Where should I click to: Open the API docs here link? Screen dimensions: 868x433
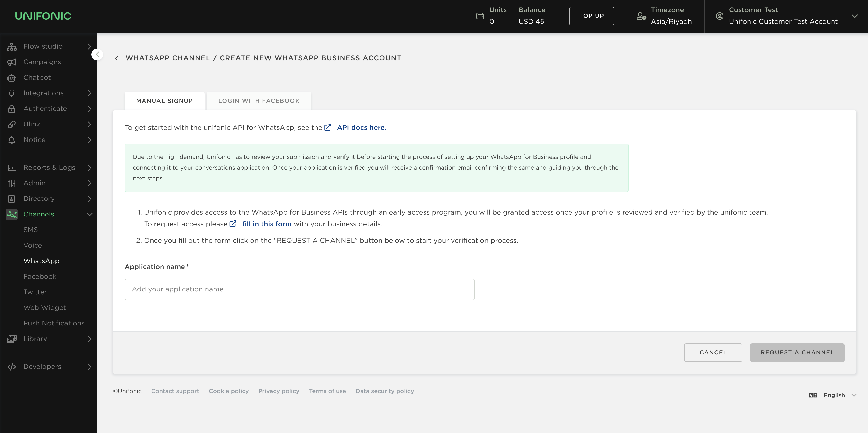(361, 128)
